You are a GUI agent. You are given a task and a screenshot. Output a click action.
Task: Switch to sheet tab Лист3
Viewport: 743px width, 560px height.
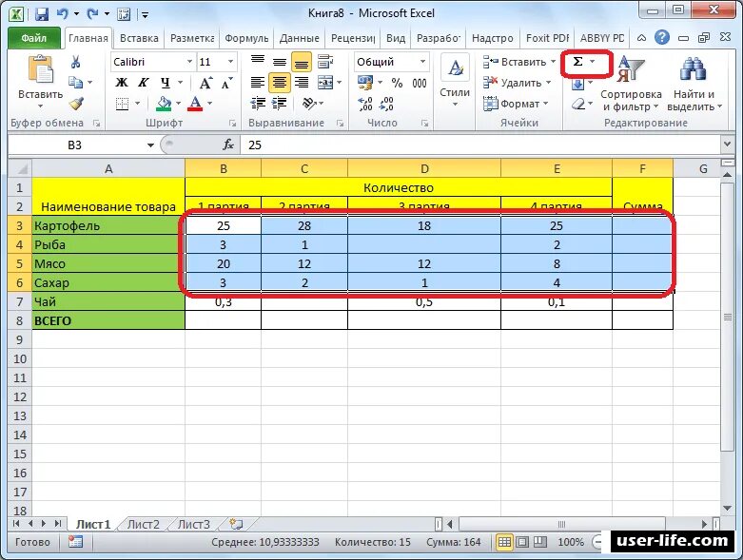click(193, 525)
